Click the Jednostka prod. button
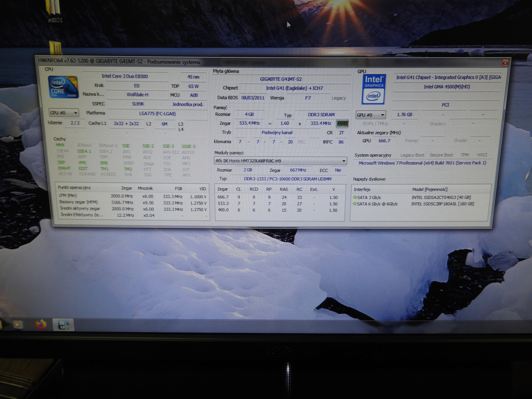 click(x=188, y=104)
